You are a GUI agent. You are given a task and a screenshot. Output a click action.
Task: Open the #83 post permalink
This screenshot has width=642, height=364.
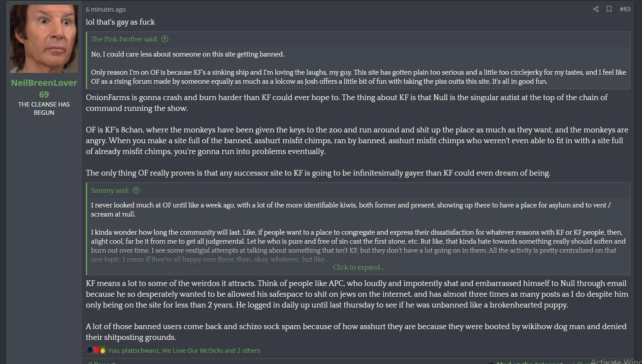point(625,9)
